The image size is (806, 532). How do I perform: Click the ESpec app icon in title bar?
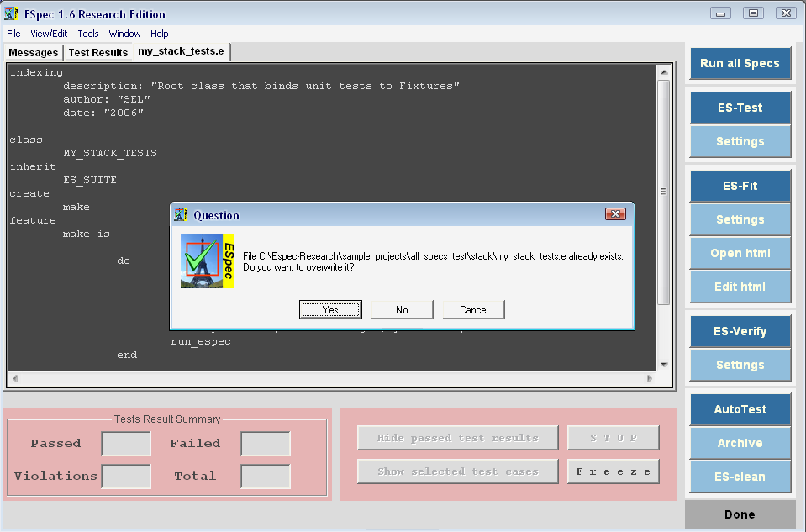coord(11,14)
